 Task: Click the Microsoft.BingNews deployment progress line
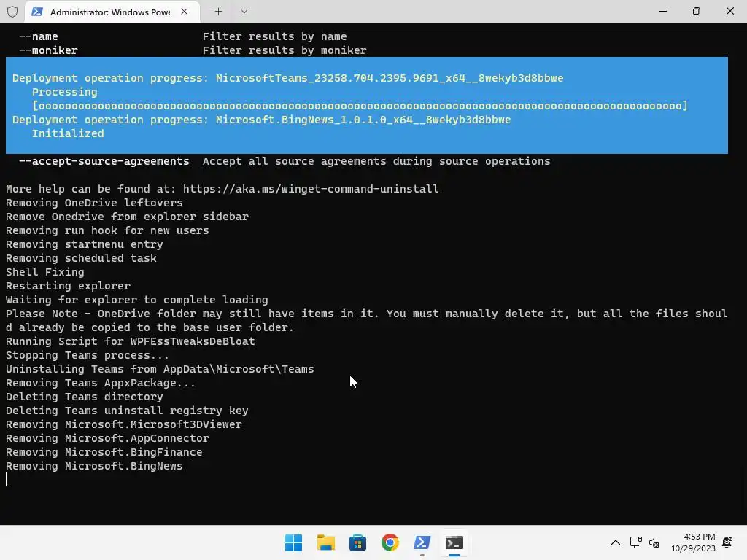[262, 120]
